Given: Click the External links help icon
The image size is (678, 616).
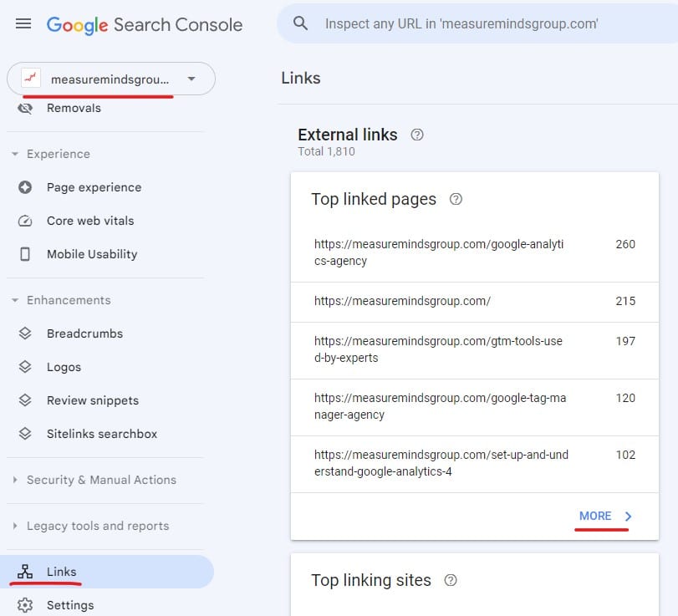Looking at the screenshot, I should point(417,135).
